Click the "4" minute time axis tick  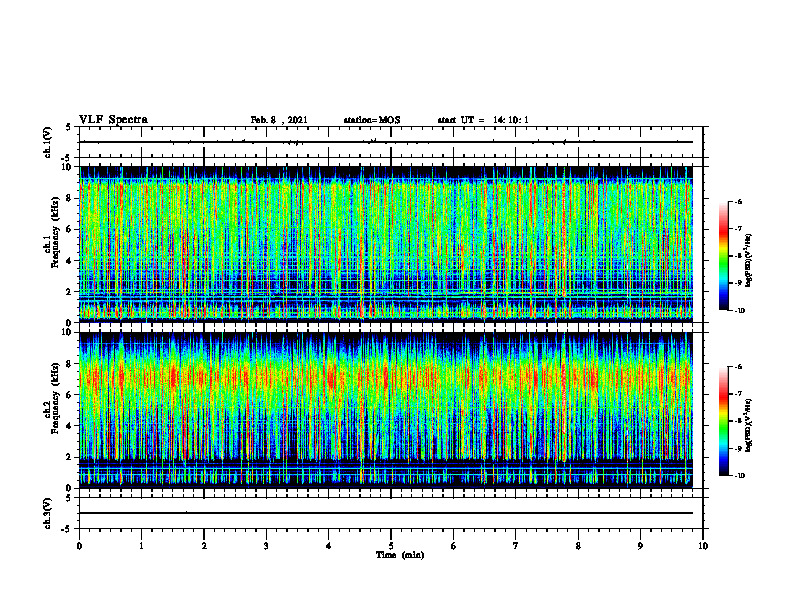click(x=329, y=546)
